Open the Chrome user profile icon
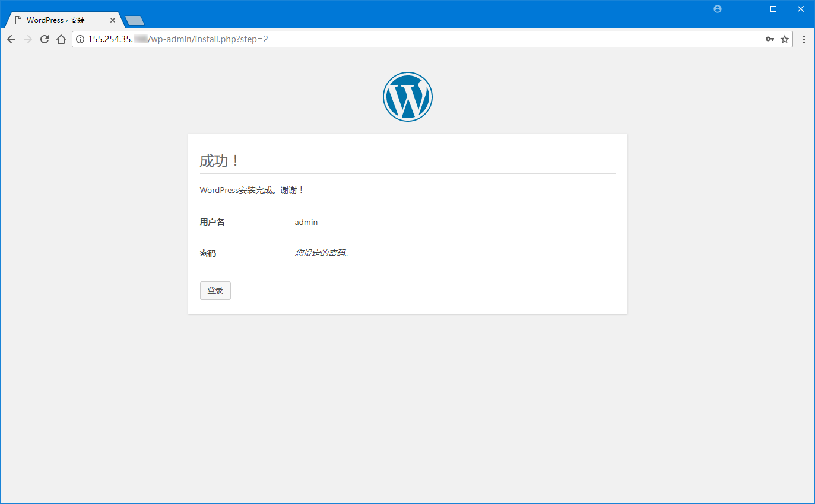Viewport: 815px width, 504px height. pyautogui.click(x=718, y=9)
